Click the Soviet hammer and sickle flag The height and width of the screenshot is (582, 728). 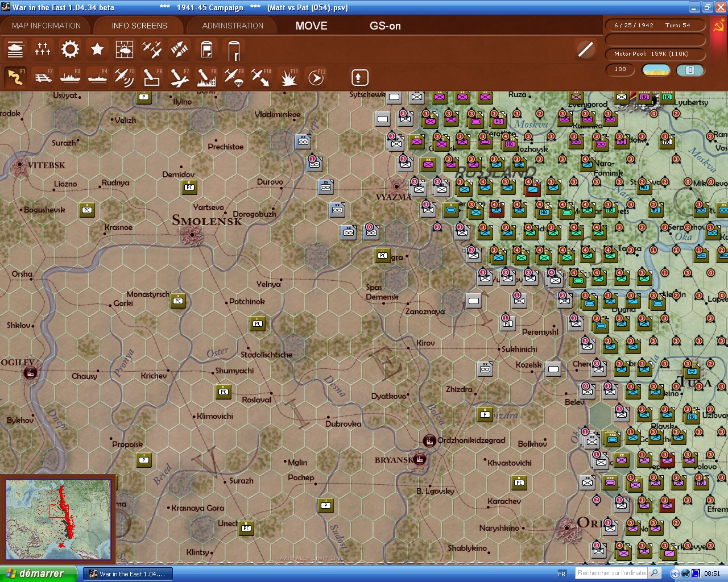point(718,26)
